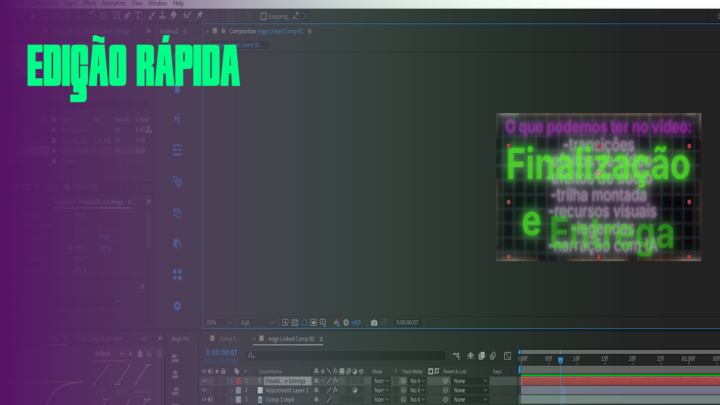720x405 pixels.
Task: Click the overlapping shapes icon in side panel
Action: [177, 181]
